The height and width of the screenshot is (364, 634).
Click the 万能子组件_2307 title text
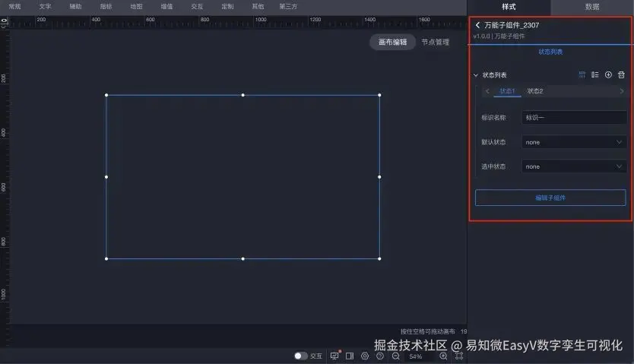pos(512,25)
